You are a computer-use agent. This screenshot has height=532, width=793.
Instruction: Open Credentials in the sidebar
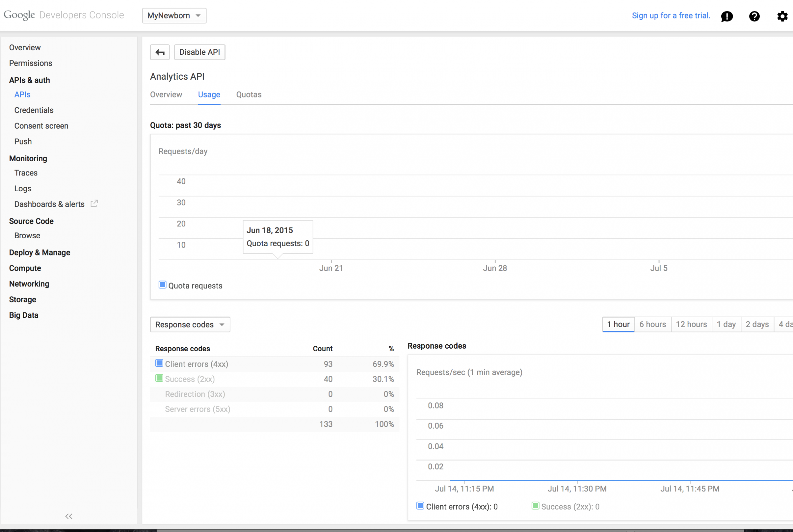[x=34, y=110]
